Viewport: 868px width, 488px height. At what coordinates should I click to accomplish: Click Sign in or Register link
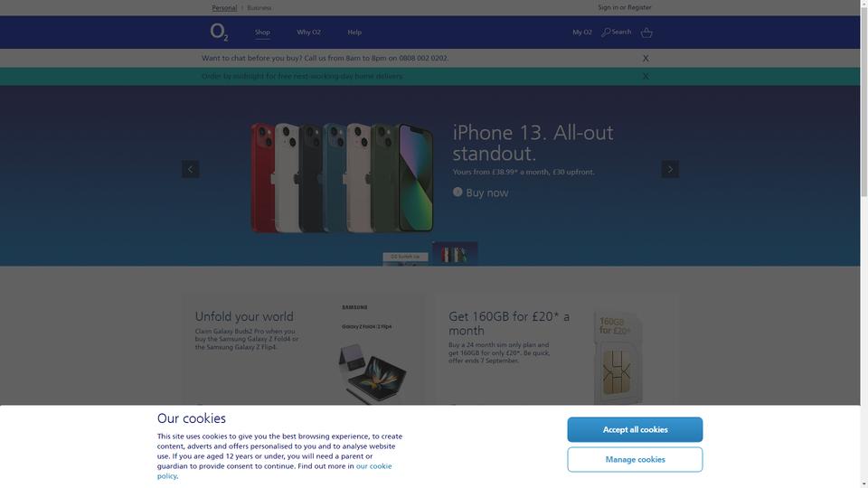(x=625, y=7)
